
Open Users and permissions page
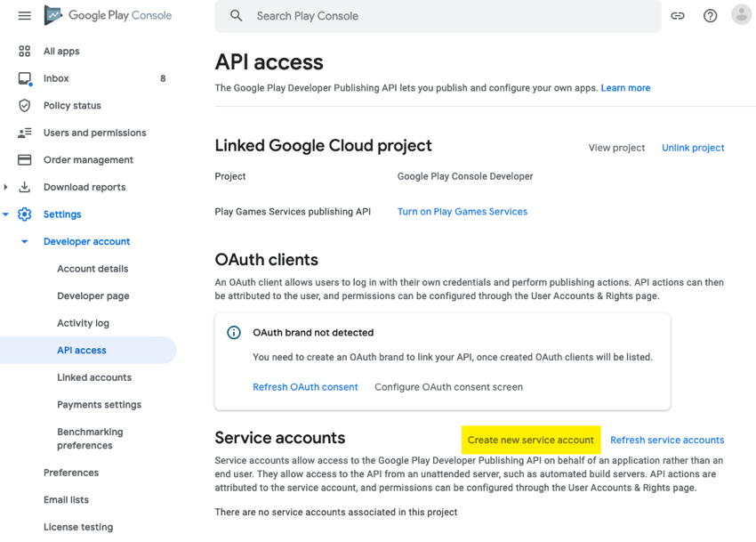[x=94, y=133]
